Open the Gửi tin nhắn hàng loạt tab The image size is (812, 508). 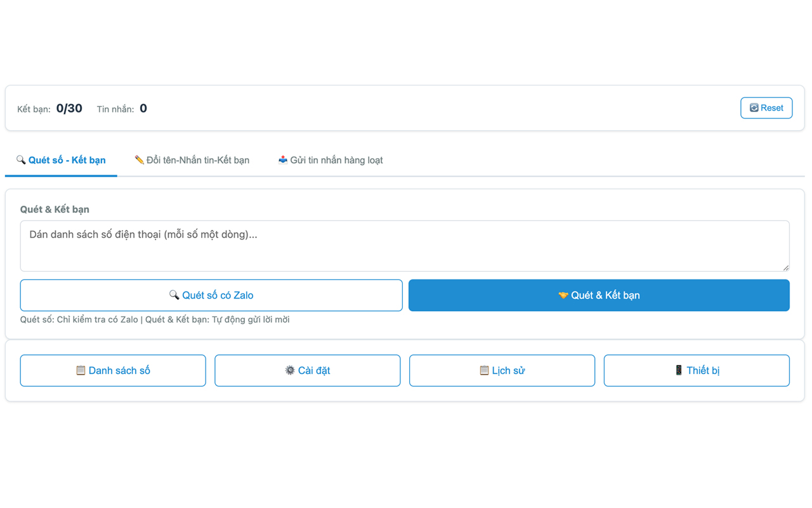(331, 160)
